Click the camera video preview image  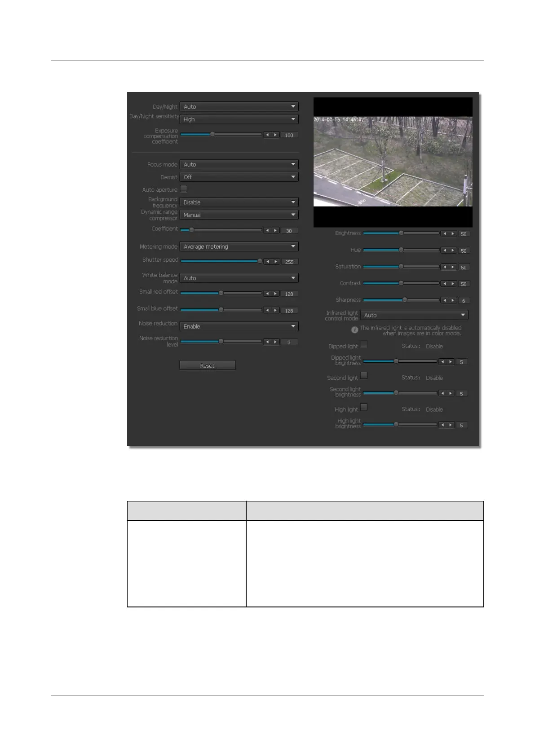click(x=393, y=162)
